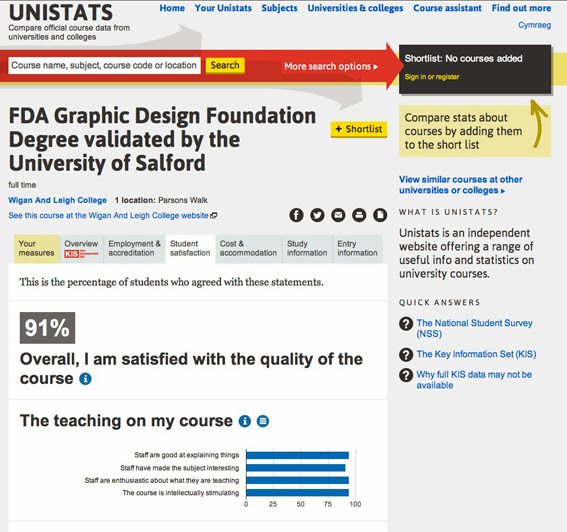Add course with '+ Shortlist' button
567x532 pixels.
point(359,129)
